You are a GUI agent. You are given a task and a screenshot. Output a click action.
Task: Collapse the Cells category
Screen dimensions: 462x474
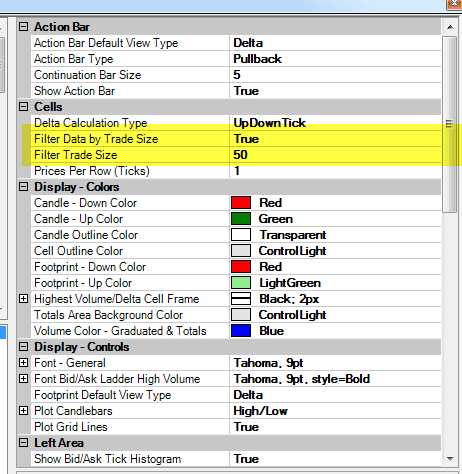pyautogui.click(x=23, y=107)
